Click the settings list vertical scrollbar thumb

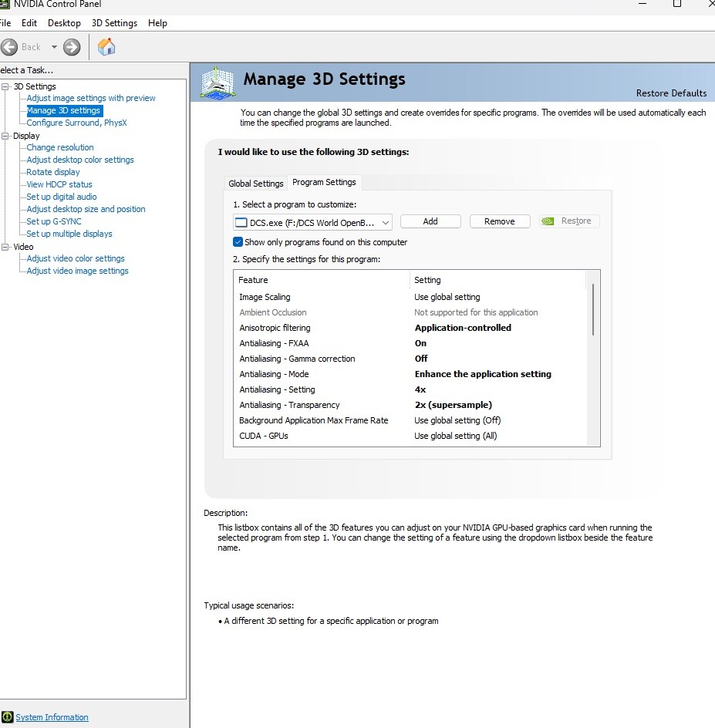(x=593, y=310)
